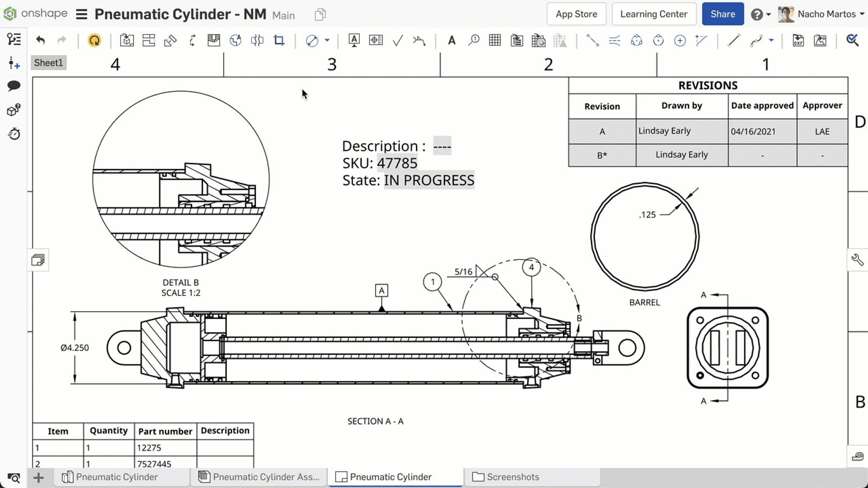Toggle the properties wrench panel

click(858, 260)
